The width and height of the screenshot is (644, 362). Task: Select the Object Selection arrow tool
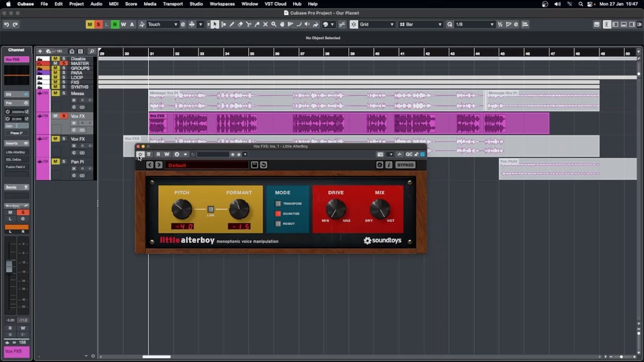[x=215, y=24]
